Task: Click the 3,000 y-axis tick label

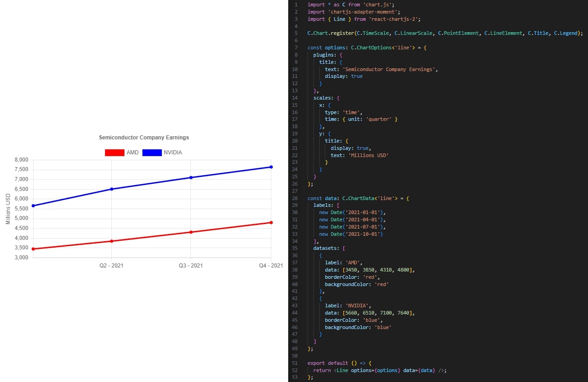Action: pos(22,258)
